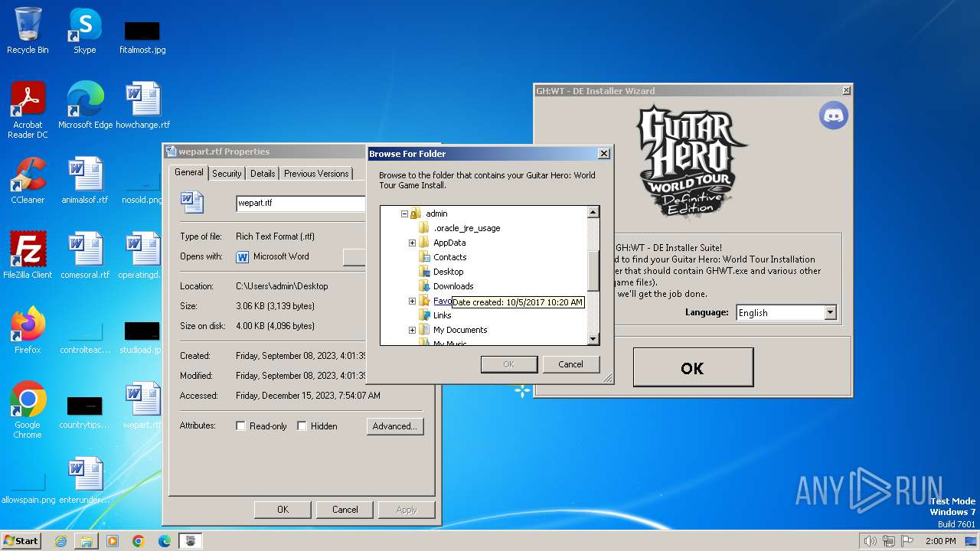
Task: Select comesoral.rtf desktop file
Action: [85, 256]
